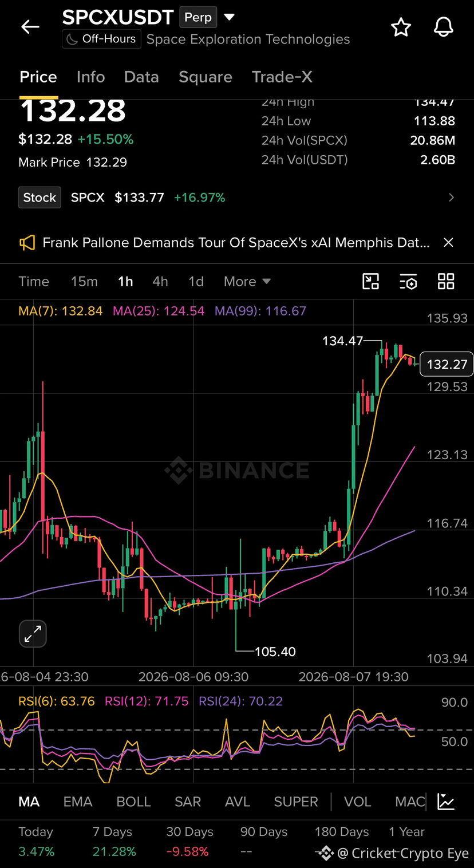This screenshot has height=868, width=474.
Task: Tap the current price label 132.27
Action: pyautogui.click(x=447, y=364)
